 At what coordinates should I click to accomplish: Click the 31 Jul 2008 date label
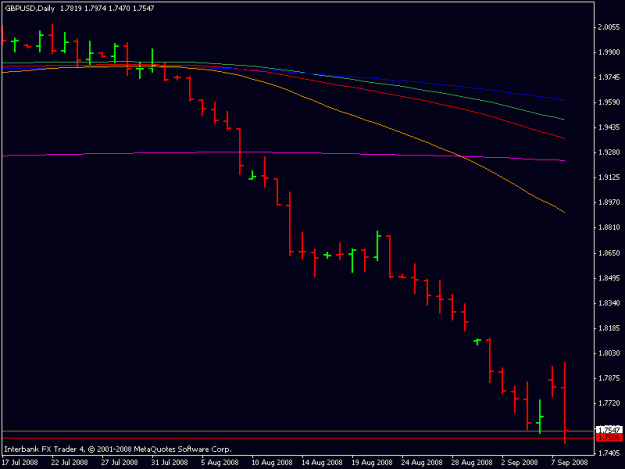(x=169, y=462)
